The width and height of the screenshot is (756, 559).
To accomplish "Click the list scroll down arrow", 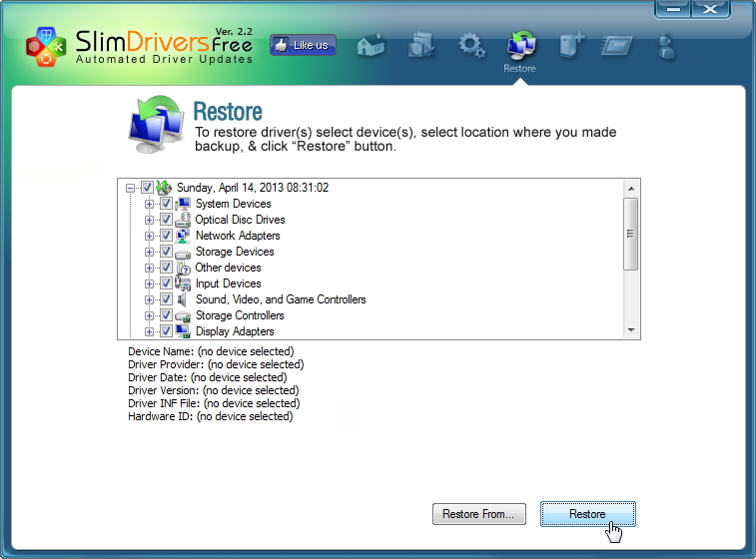I will 630,330.
